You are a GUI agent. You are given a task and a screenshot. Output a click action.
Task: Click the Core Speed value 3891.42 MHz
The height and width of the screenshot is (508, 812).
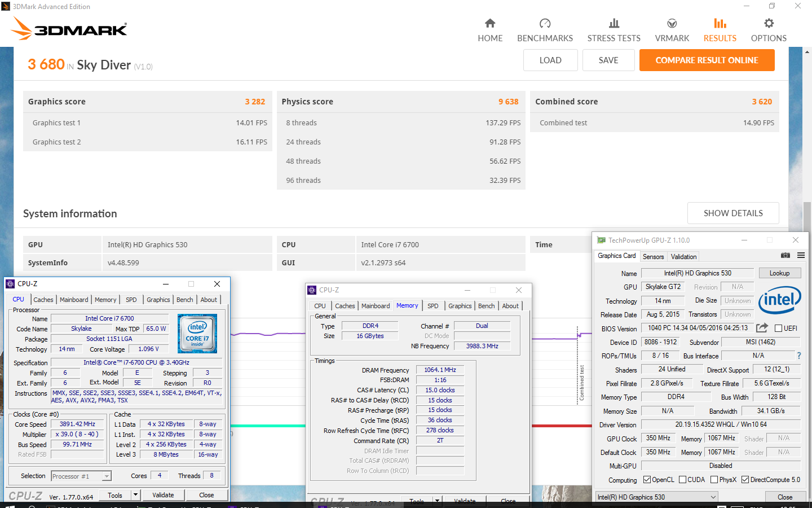coord(78,424)
